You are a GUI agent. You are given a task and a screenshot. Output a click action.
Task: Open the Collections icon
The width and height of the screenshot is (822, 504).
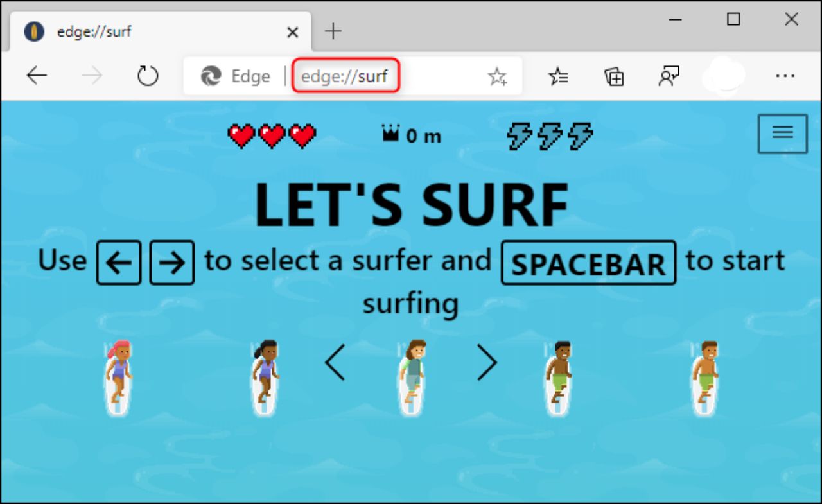click(x=614, y=77)
